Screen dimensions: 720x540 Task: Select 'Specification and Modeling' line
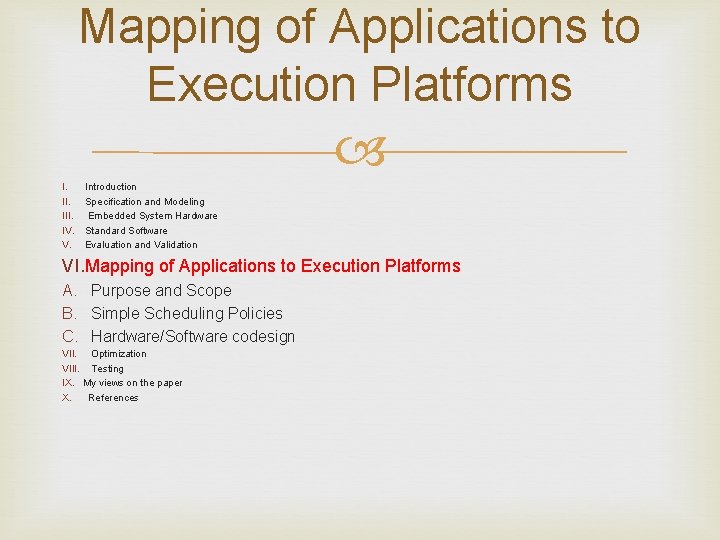(x=145, y=202)
